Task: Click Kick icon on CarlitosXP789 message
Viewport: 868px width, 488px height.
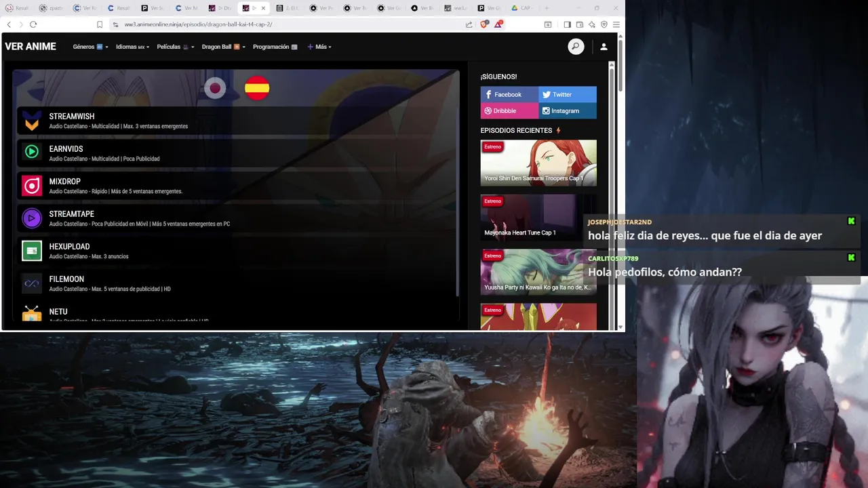Action: 851,258
